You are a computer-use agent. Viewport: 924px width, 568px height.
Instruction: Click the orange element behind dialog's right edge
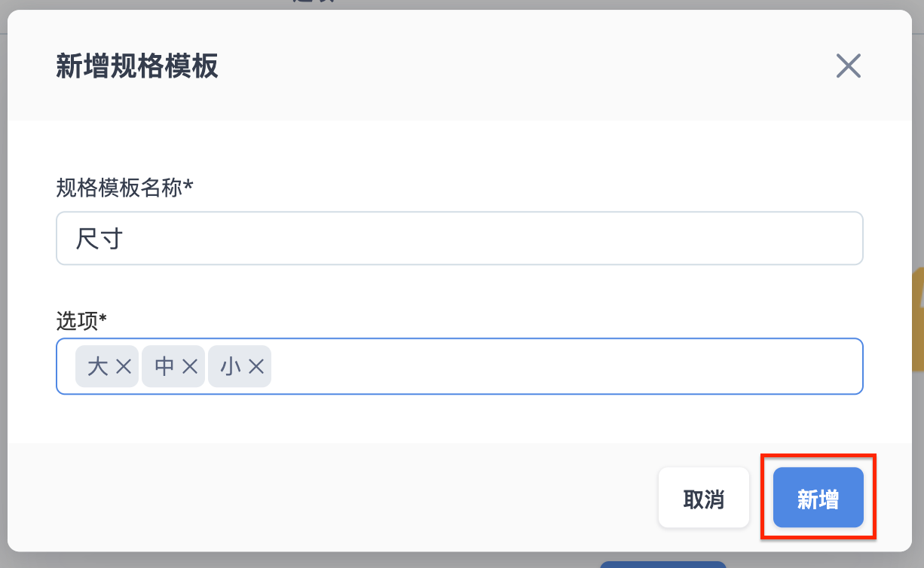pyautogui.click(x=918, y=320)
